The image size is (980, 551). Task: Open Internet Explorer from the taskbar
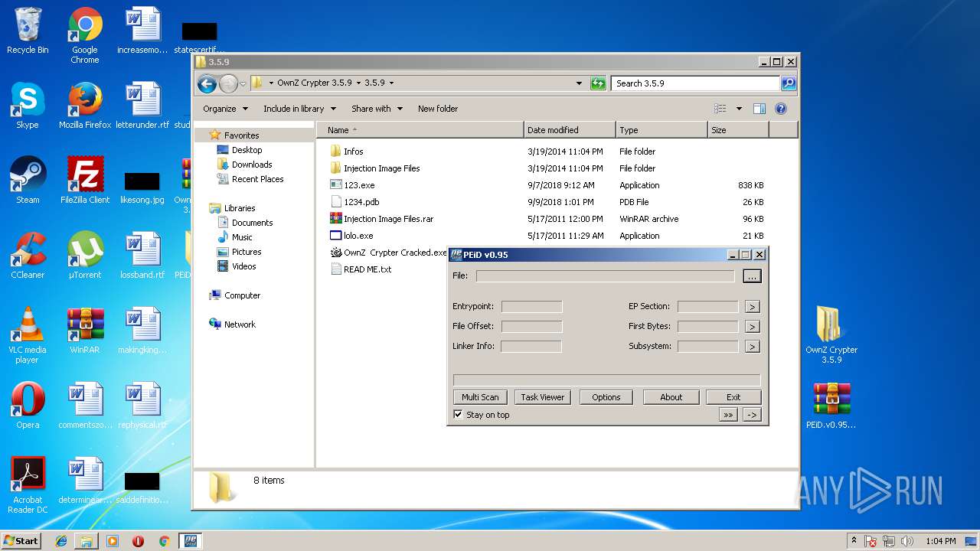tap(61, 541)
